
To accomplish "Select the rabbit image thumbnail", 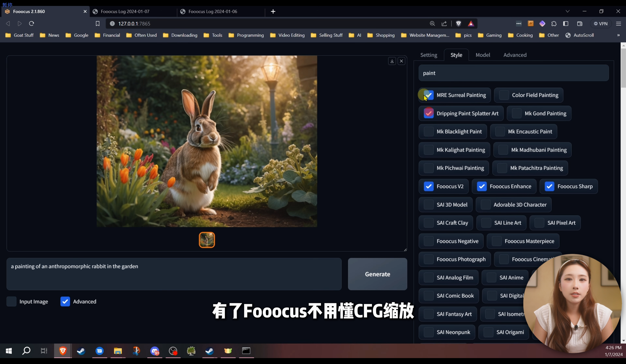I will point(207,240).
